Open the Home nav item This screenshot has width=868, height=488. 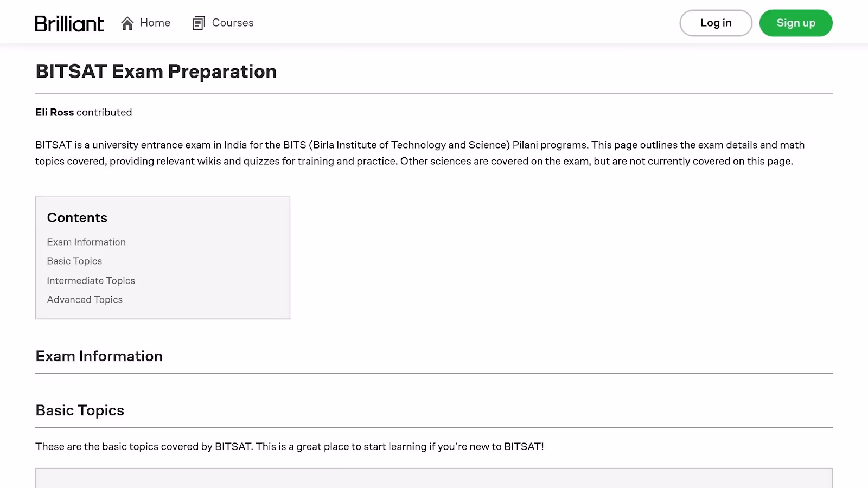click(146, 23)
